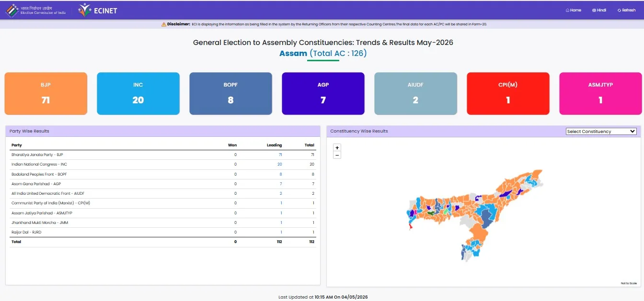This screenshot has height=301, width=644.
Task: Click the 'Not to Scale' map note
Action: click(629, 283)
